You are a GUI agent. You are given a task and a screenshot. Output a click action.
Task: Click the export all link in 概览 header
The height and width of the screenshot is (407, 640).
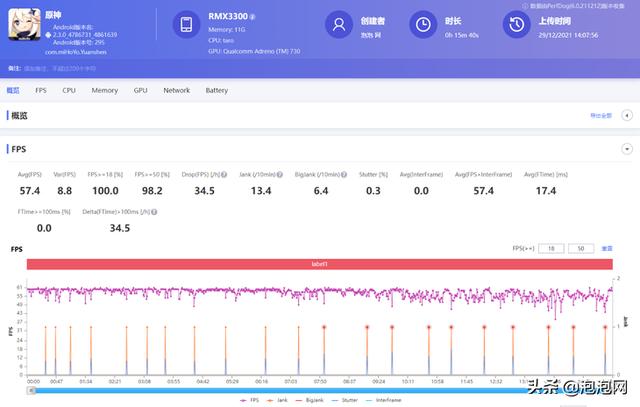(601, 116)
